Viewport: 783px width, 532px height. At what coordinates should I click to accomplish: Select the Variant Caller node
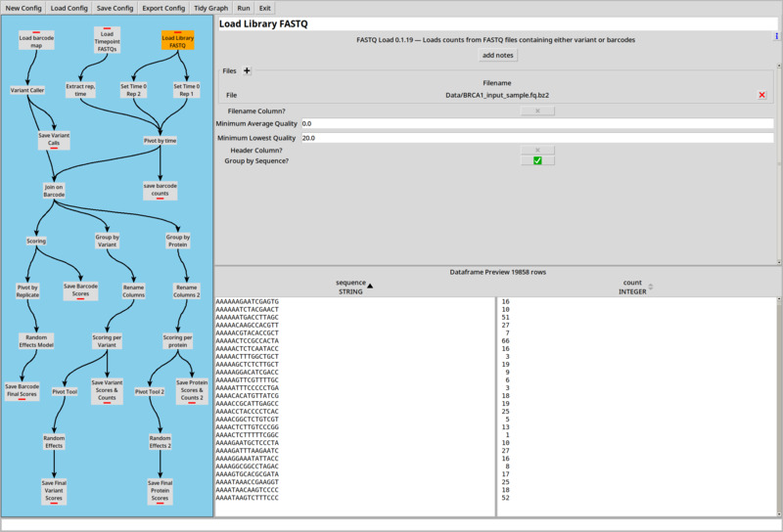27,90
